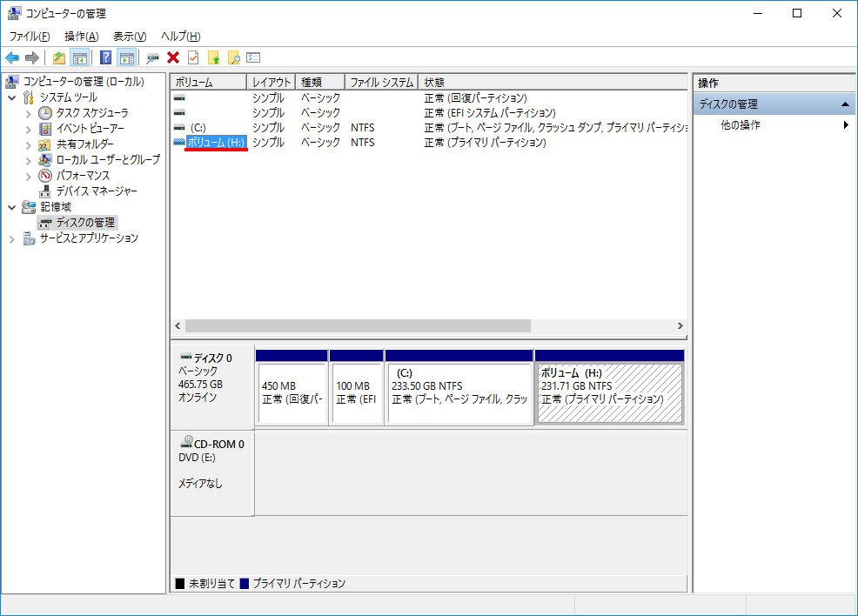The height and width of the screenshot is (616, 858).
Task: Minimize the コンピューターの管理 window
Action: coord(758,13)
